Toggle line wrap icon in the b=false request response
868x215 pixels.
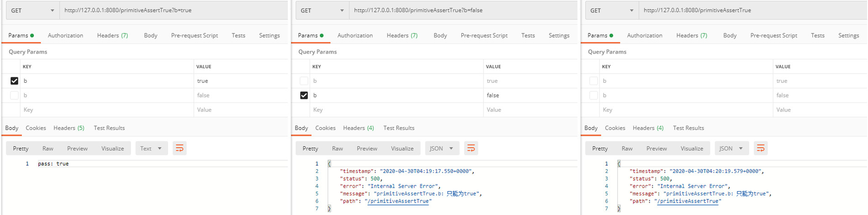(471, 148)
